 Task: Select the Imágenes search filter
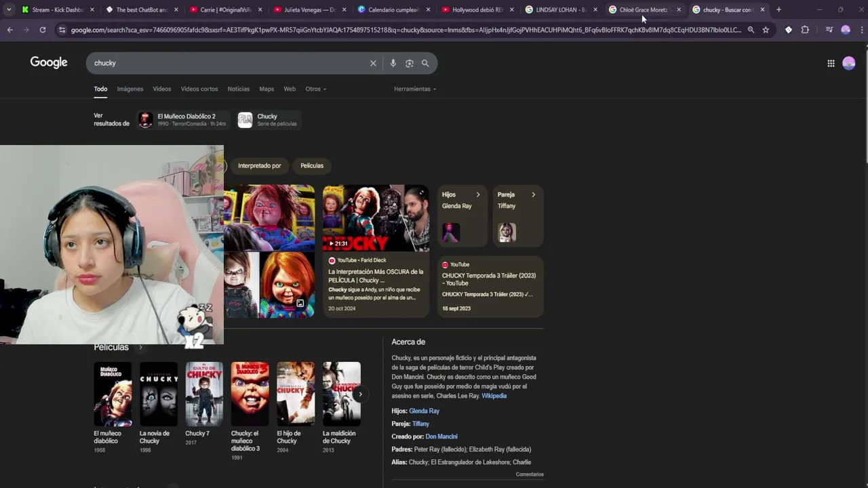[130, 89]
